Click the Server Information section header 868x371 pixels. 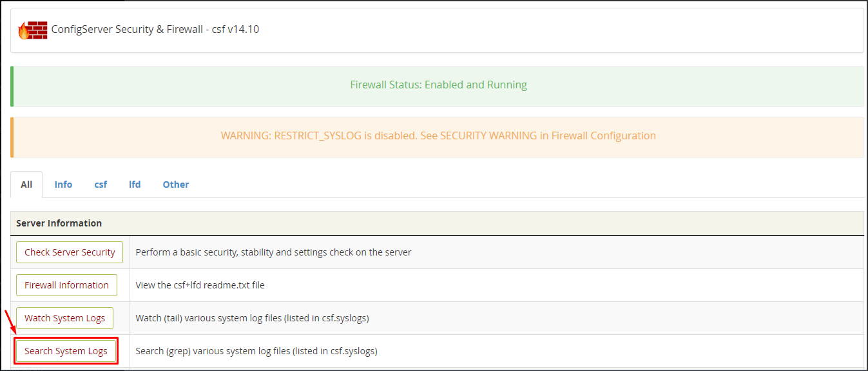pyautogui.click(x=437, y=223)
